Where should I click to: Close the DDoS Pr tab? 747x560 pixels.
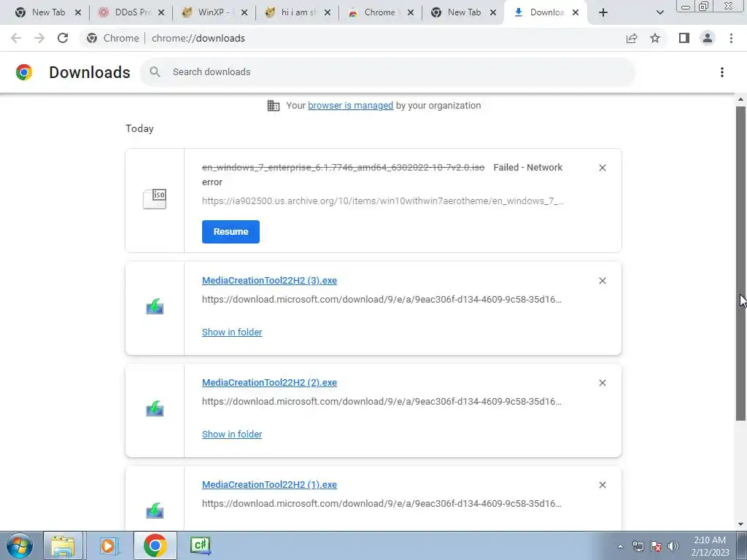click(161, 12)
